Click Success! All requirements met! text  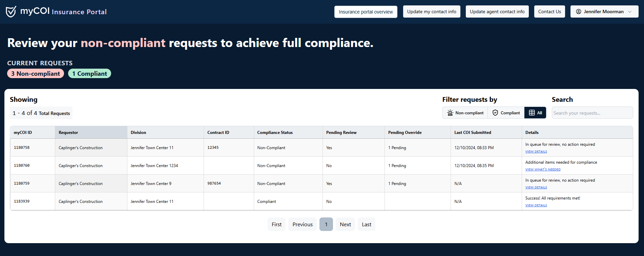click(553, 198)
